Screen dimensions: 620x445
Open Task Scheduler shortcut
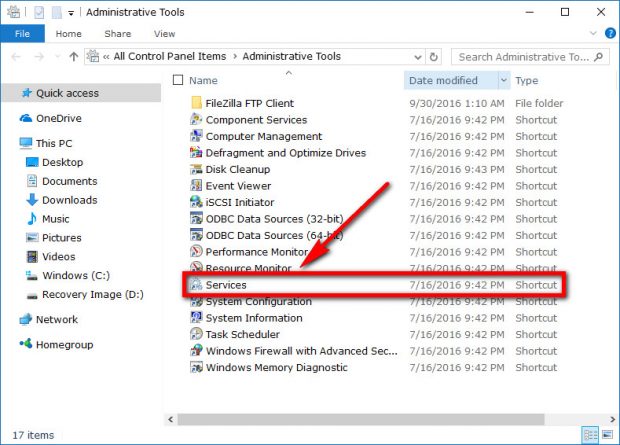pyautogui.click(x=242, y=334)
